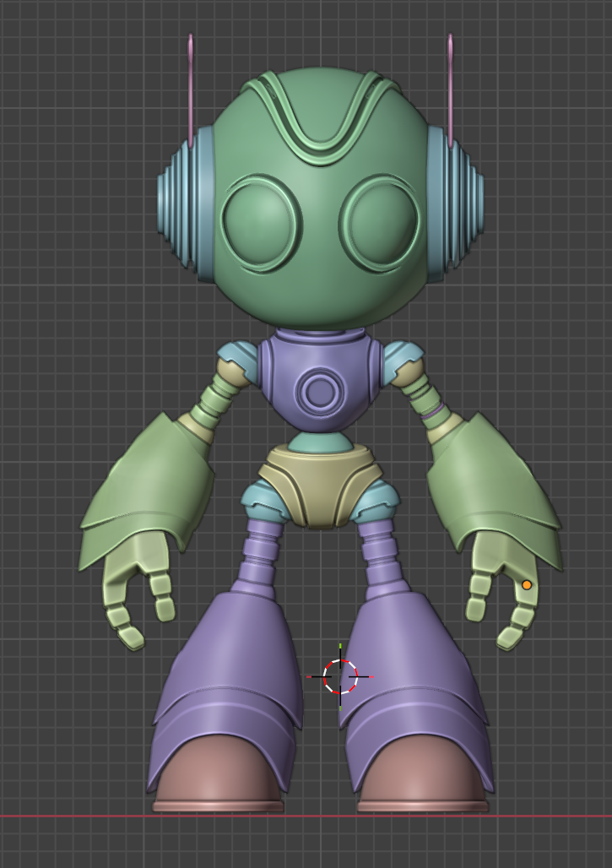Screen dimensions: 612x868
Task: Select the teal waist joint below the chest
Action: coord(320,442)
